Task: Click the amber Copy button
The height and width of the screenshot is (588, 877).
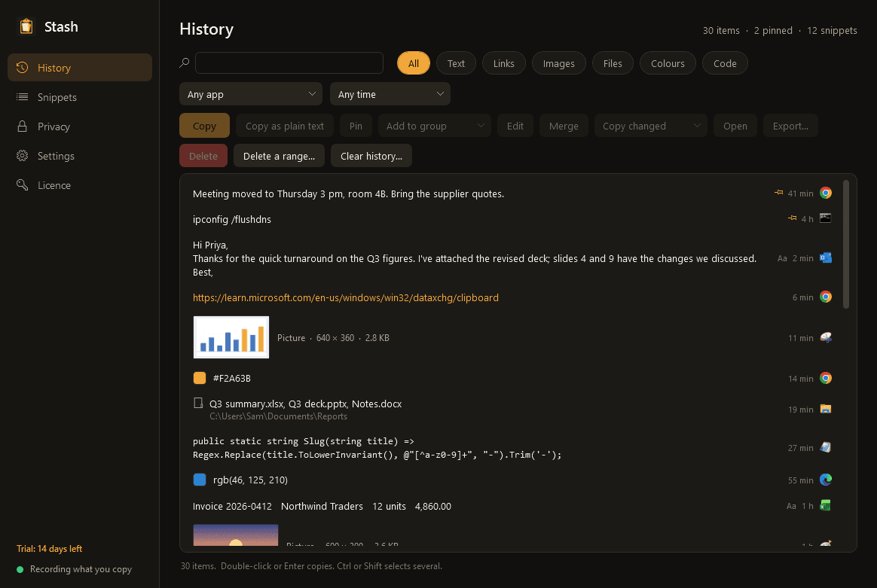Action: [204, 126]
